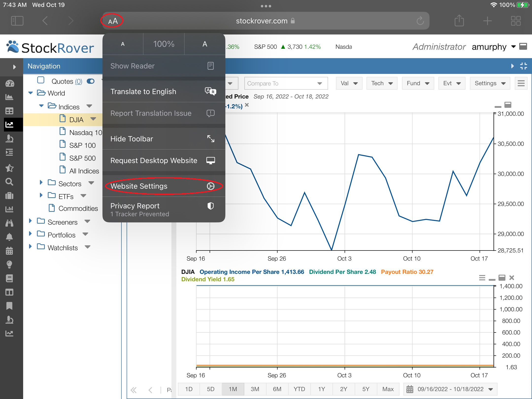This screenshot has width=532, height=399.
Task: Select the Max time range
Action: tap(388, 389)
